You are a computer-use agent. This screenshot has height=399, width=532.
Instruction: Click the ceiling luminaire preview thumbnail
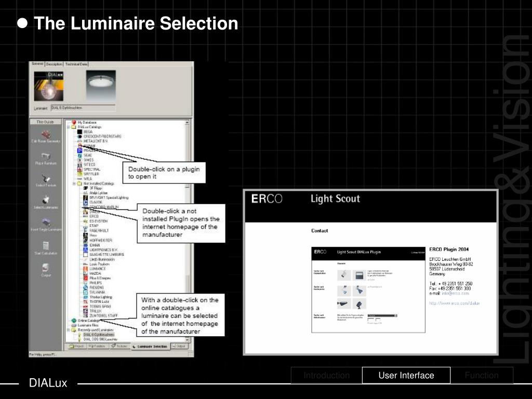pos(101,86)
